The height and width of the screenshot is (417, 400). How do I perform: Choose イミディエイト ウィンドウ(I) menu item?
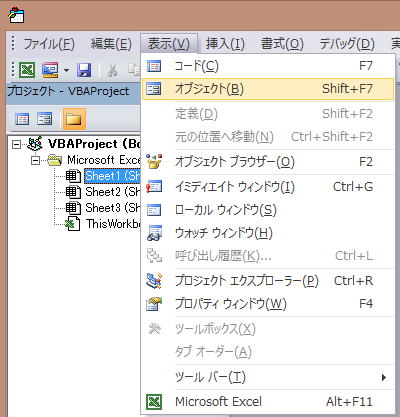[268, 187]
